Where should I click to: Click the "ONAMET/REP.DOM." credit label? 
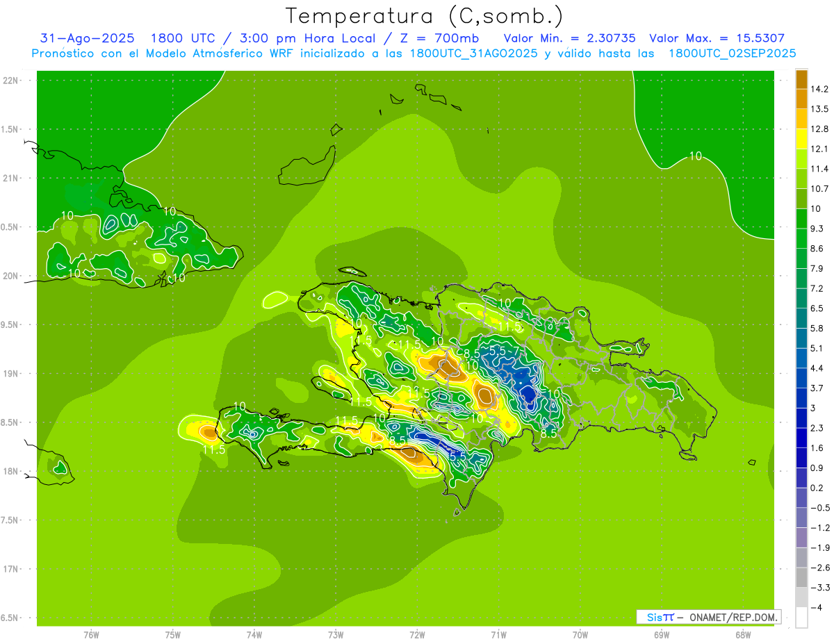733,617
